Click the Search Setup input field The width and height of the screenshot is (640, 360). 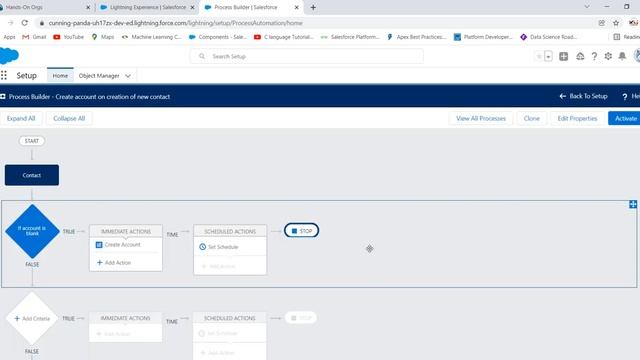(x=307, y=56)
